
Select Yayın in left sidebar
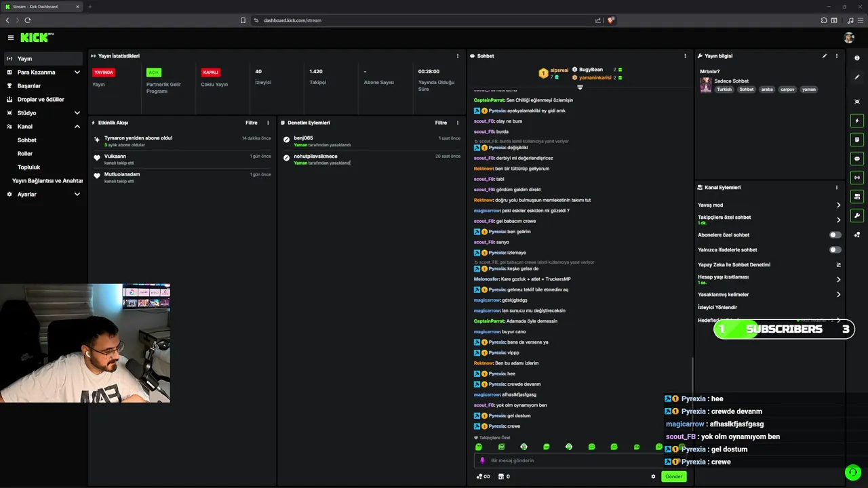(43, 58)
